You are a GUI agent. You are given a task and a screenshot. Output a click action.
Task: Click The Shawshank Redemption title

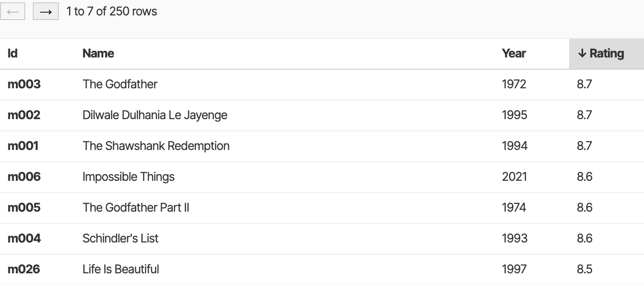coord(156,146)
